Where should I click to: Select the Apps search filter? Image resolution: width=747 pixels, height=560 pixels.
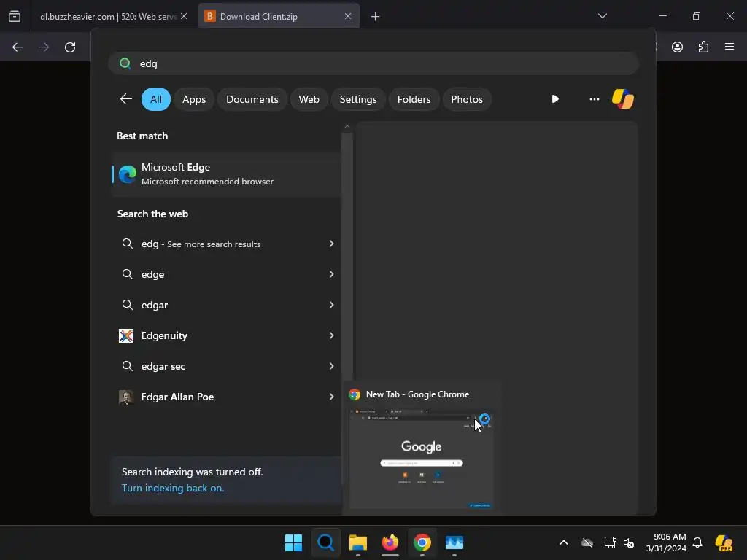194,99
